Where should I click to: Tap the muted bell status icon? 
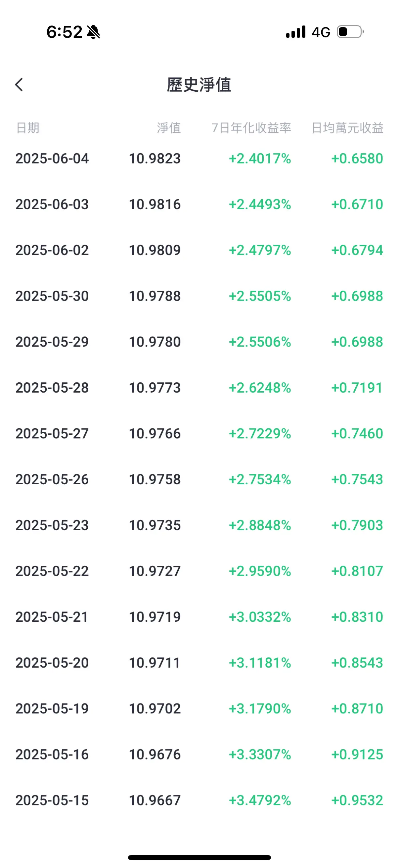pyautogui.click(x=93, y=32)
